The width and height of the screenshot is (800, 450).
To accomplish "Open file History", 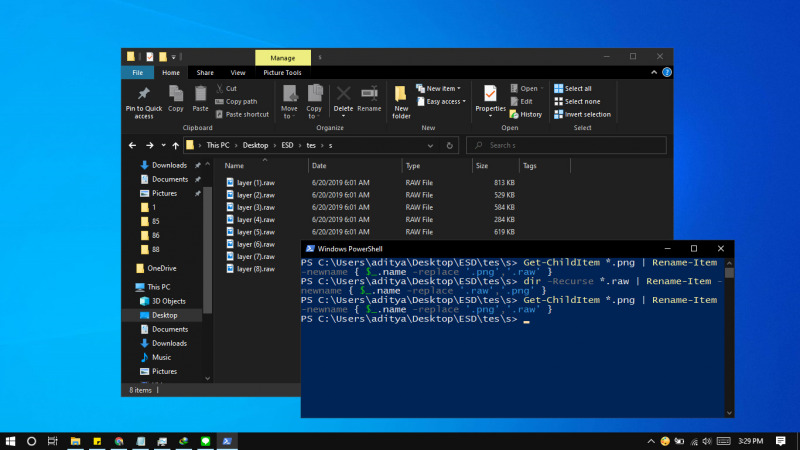I will click(x=526, y=114).
